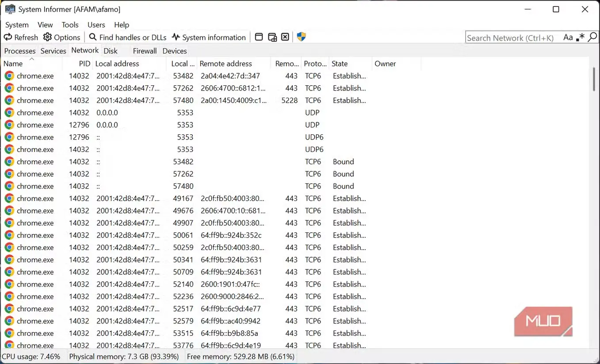Open Find handles or DLLs

click(x=128, y=37)
